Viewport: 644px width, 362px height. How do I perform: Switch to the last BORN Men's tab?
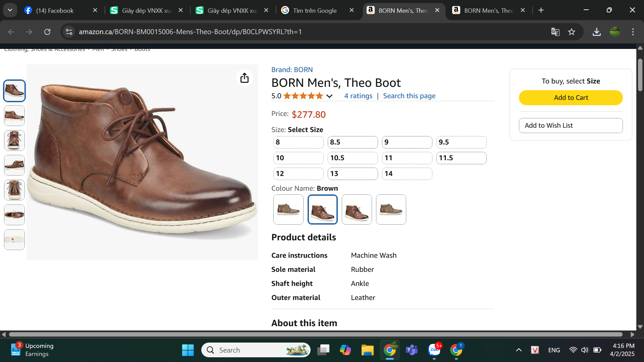click(x=488, y=10)
